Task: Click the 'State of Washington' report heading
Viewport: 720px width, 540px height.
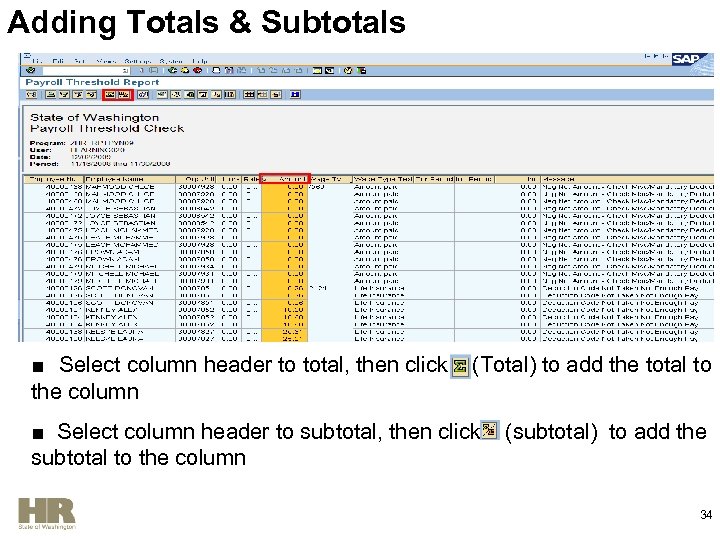Action: pyautogui.click(x=95, y=117)
